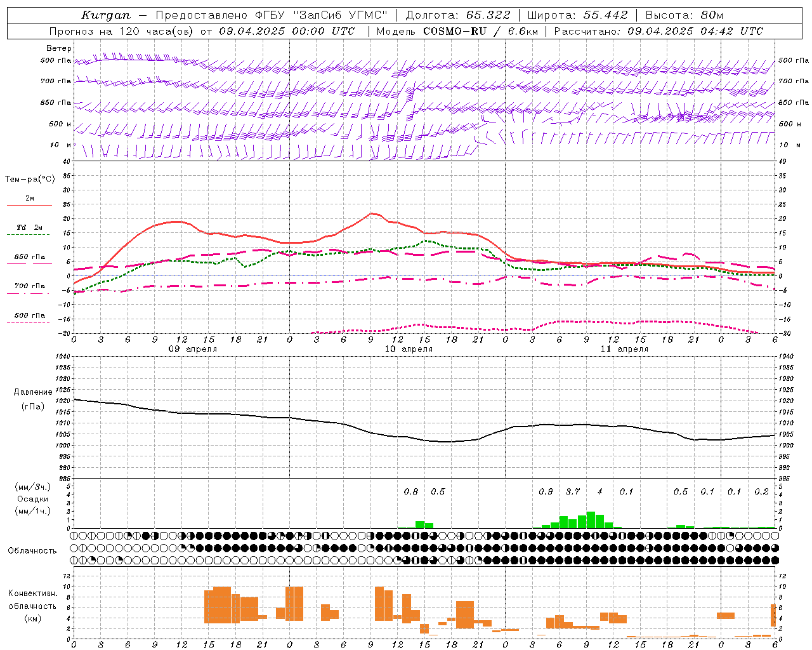The image size is (812, 650).
Task: Select the "Прогноз на 120 часа(ов)" text
Action: [x=122, y=31]
